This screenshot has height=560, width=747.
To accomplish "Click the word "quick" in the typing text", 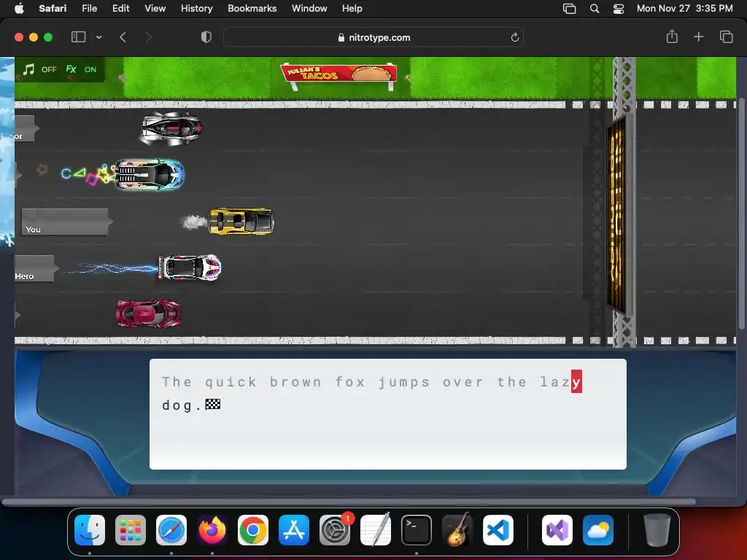I will [x=231, y=382].
